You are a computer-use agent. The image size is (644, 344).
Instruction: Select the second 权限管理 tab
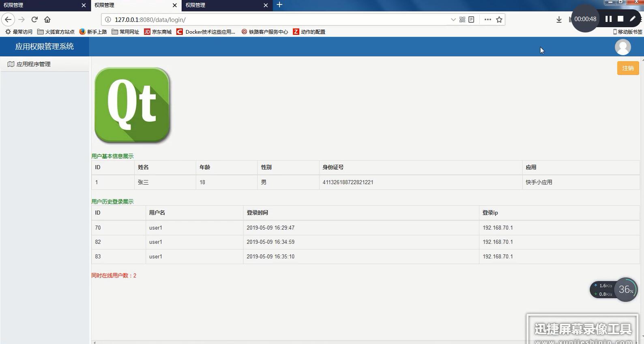coord(132,5)
